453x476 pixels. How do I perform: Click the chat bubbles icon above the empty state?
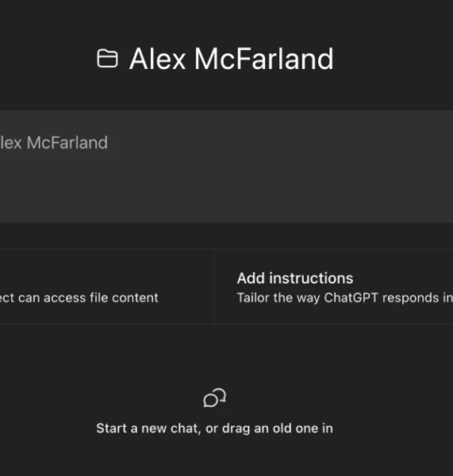point(214,398)
